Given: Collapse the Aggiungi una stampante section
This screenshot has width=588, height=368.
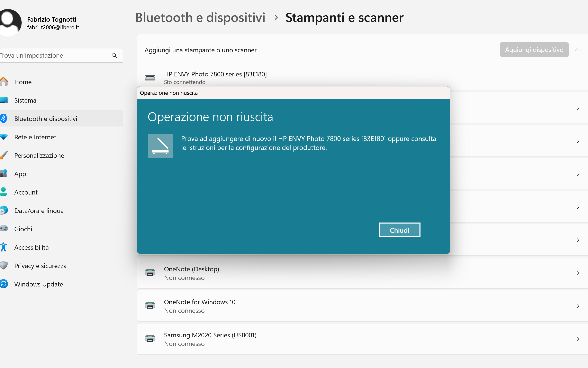Looking at the screenshot, I should coord(578,50).
